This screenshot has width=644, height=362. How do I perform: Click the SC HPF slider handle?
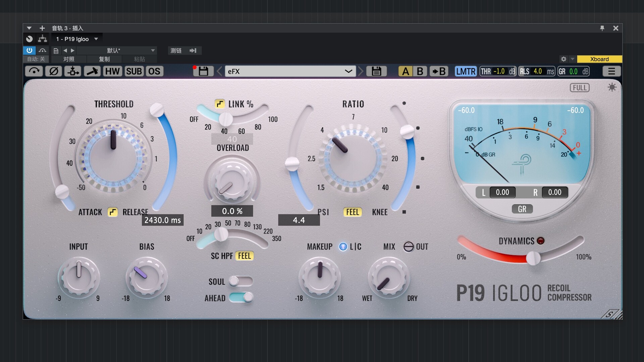tap(221, 235)
